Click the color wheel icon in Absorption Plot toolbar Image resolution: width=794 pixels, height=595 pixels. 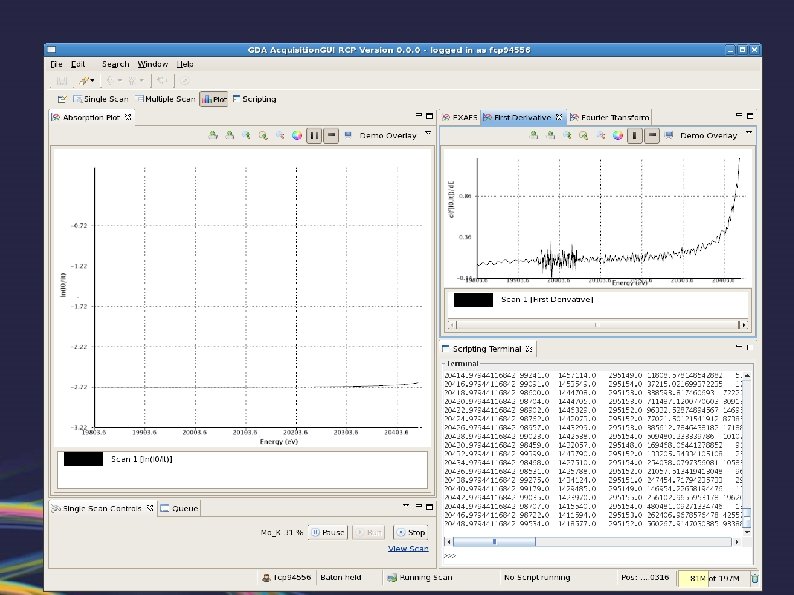[296, 136]
